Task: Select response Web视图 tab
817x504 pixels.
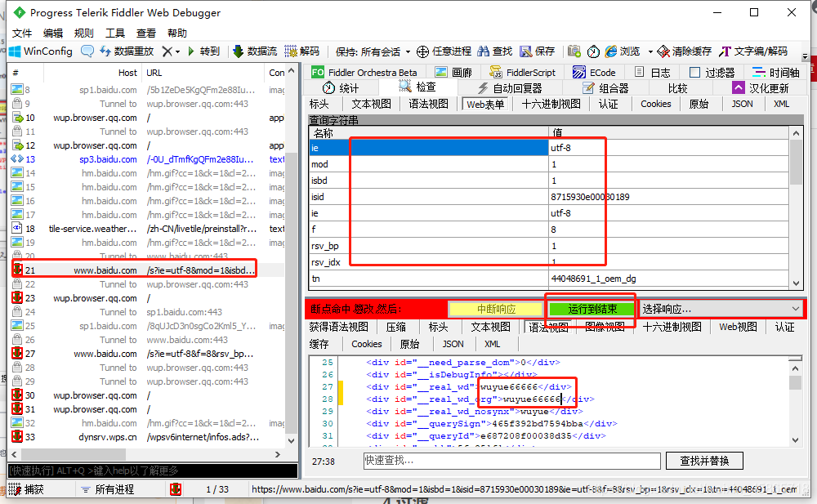Action: click(738, 327)
